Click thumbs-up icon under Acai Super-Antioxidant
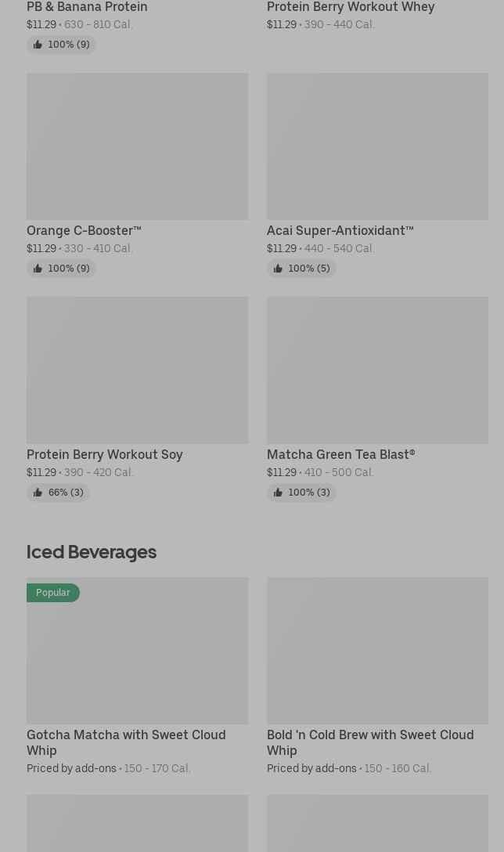This screenshot has height=852, width=504. pyautogui.click(x=278, y=269)
